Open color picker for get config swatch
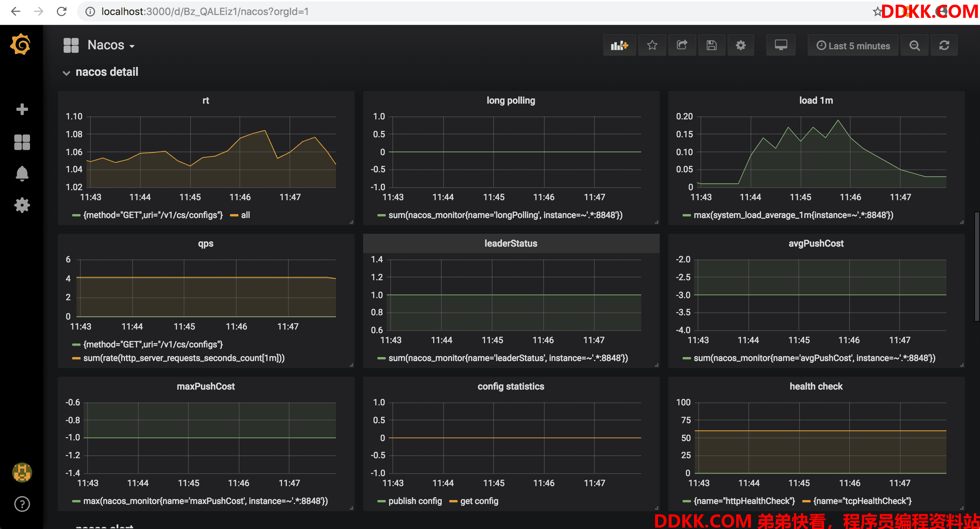The width and height of the screenshot is (980, 529). pos(453,501)
